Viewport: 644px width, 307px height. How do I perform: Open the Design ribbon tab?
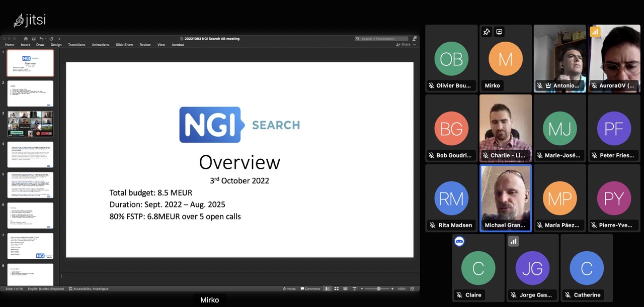pos(56,45)
